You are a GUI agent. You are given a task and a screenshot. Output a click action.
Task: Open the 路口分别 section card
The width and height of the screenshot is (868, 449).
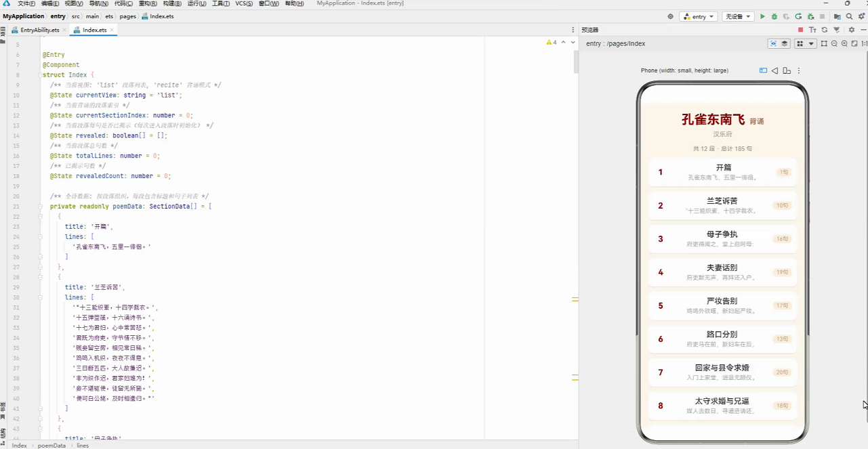[x=722, y=339]
